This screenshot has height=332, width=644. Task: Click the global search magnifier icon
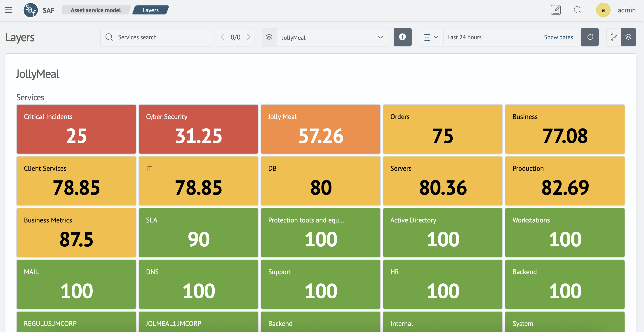[x=577, y=10]
